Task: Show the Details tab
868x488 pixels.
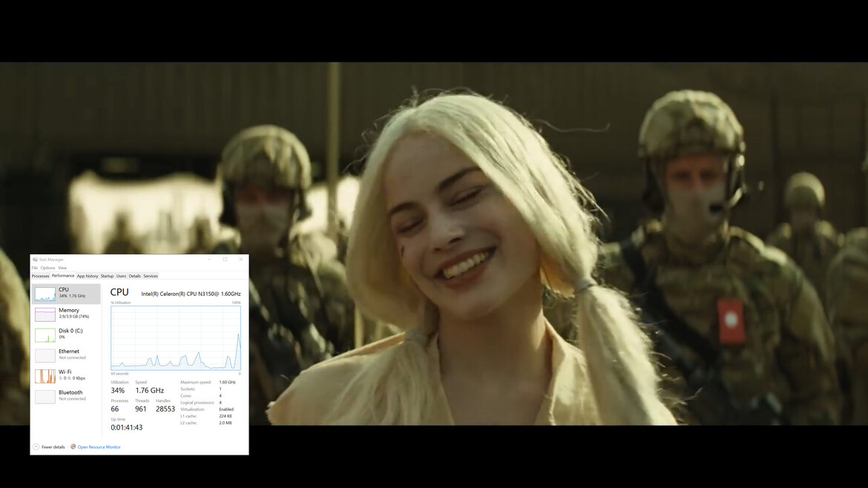Action: click(134, 276)
